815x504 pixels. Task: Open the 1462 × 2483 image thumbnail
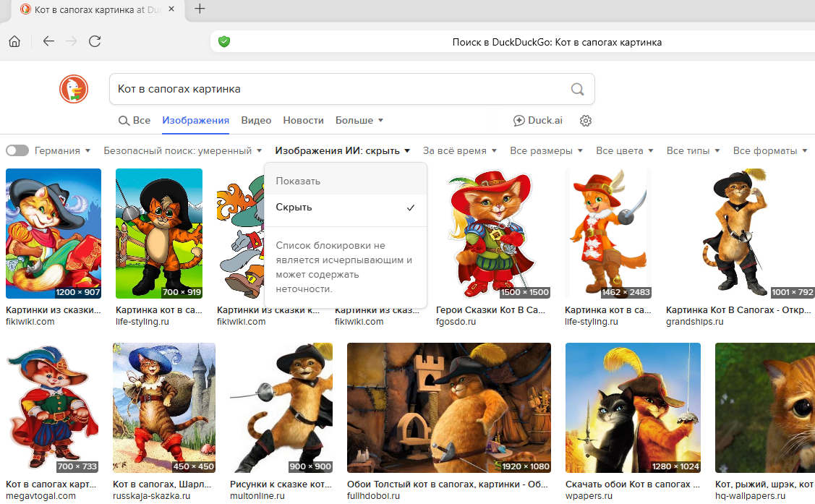[608, 234]
